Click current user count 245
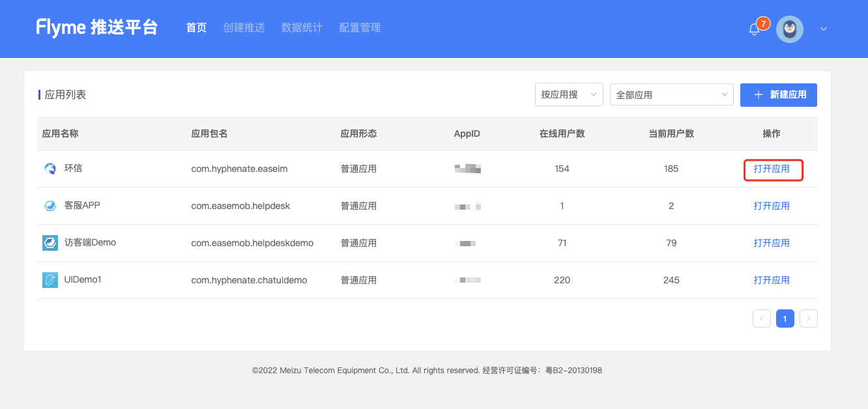Image resolution: width=868 pixels, height=409 pixels. [x=671, y=280]
